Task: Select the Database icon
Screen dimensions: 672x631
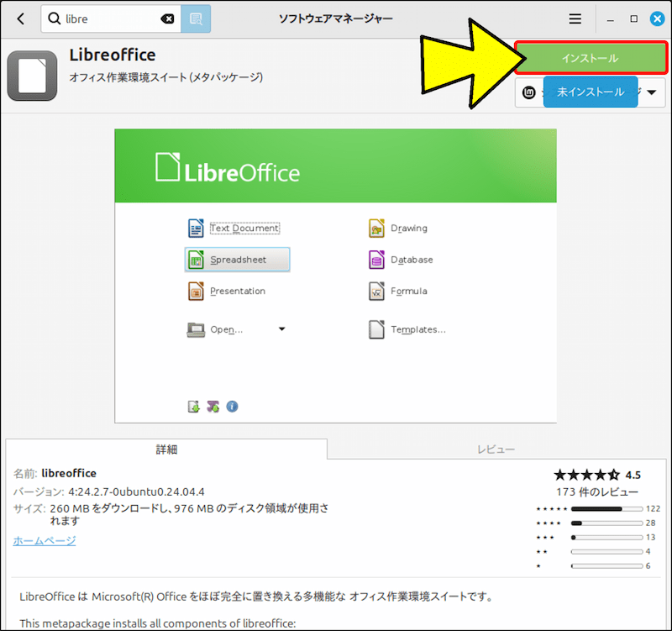Action: 375,260
